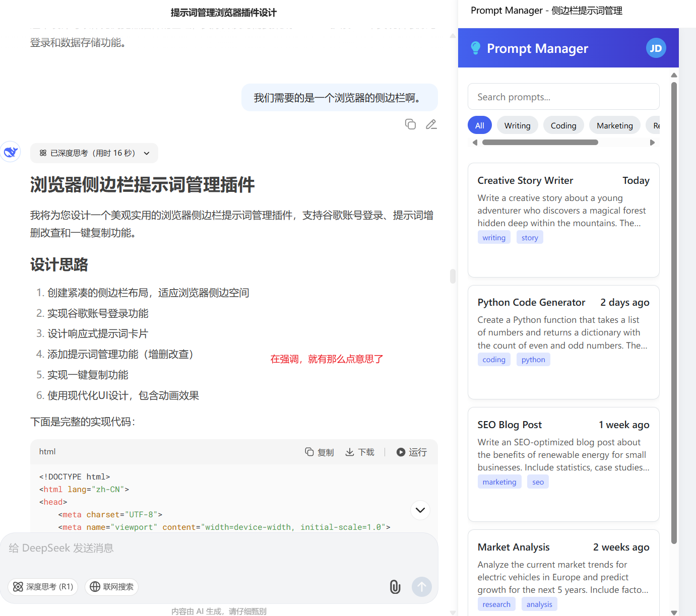Screen dimensions: 696x616
Task: Click the coding tag
Action: 494,360
